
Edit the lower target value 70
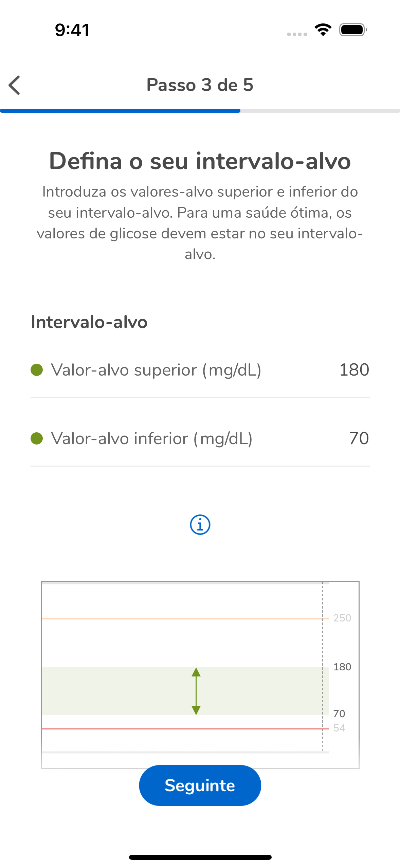point(359,438)
